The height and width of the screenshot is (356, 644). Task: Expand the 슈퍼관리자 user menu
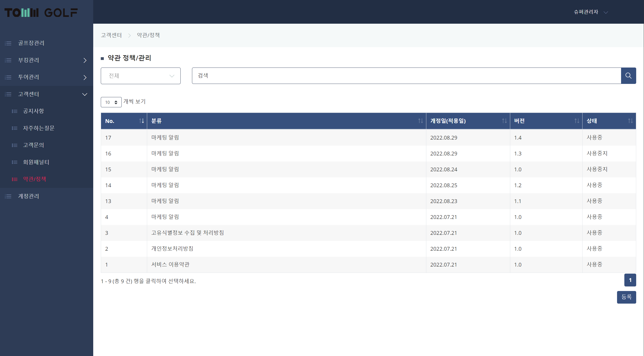click(590, 12)
